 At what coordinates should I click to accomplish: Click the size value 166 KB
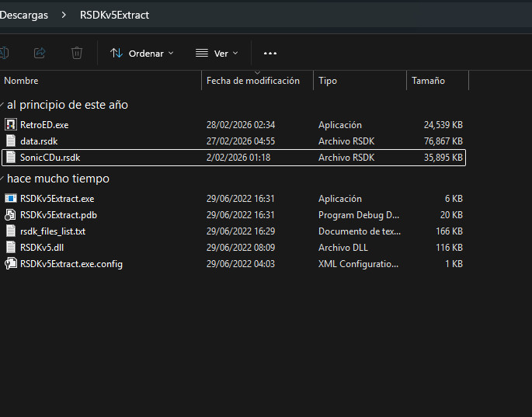(x=449, y=231)
